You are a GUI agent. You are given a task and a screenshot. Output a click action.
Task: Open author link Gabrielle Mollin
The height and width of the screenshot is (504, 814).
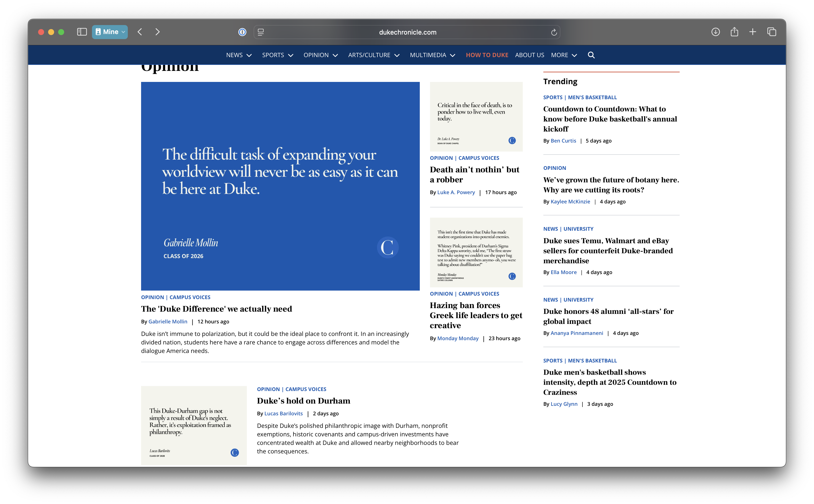168,321
